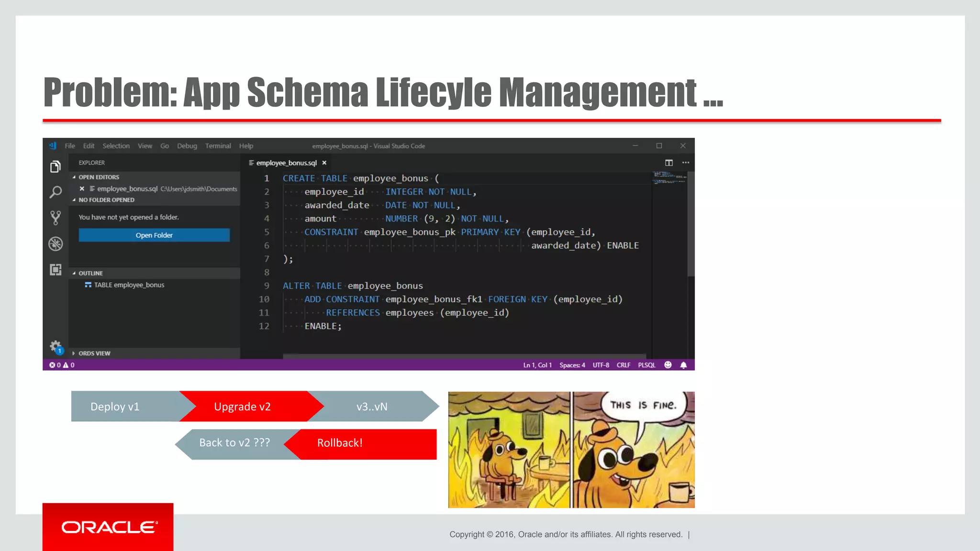Open the View menu
The height and width of the screenshot is (551, 980).
pyautogui.click(x=145, y=146)
